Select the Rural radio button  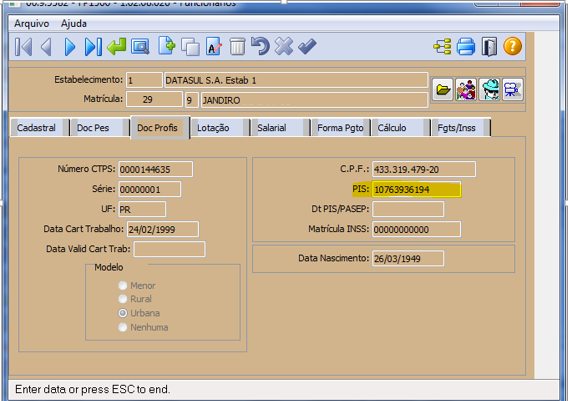pos(123,299)
